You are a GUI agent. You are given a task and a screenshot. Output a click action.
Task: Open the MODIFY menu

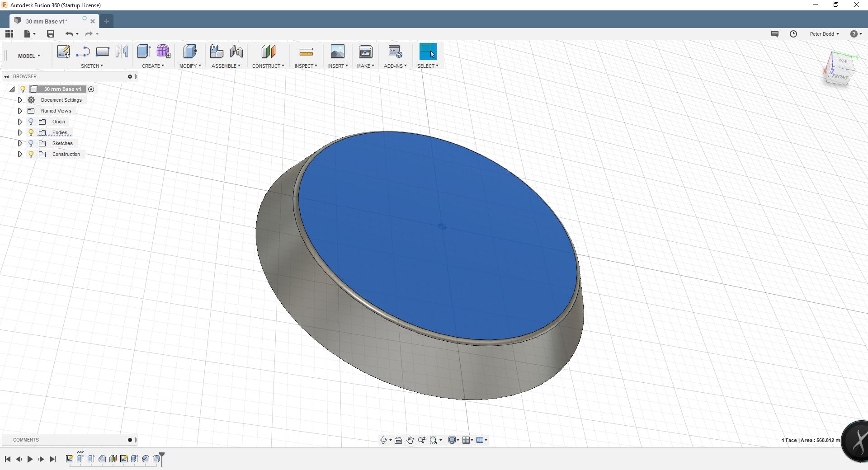[190, 66]
